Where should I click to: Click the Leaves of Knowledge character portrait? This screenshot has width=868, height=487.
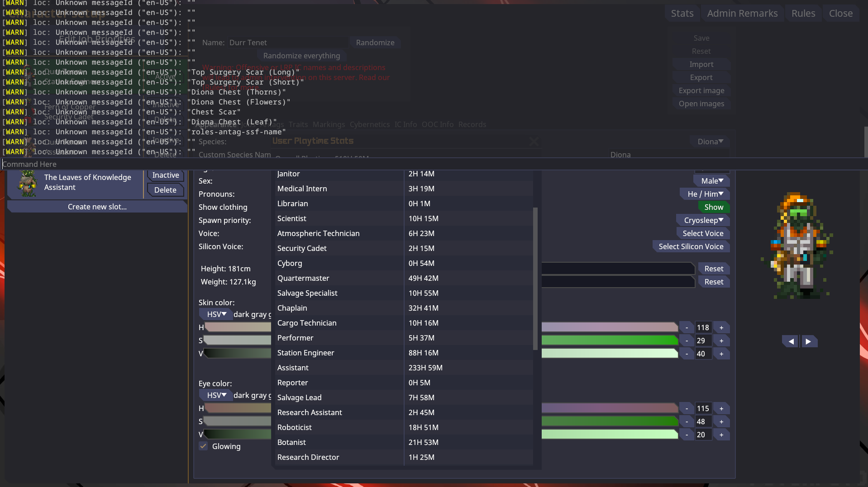tap(28, 184)
